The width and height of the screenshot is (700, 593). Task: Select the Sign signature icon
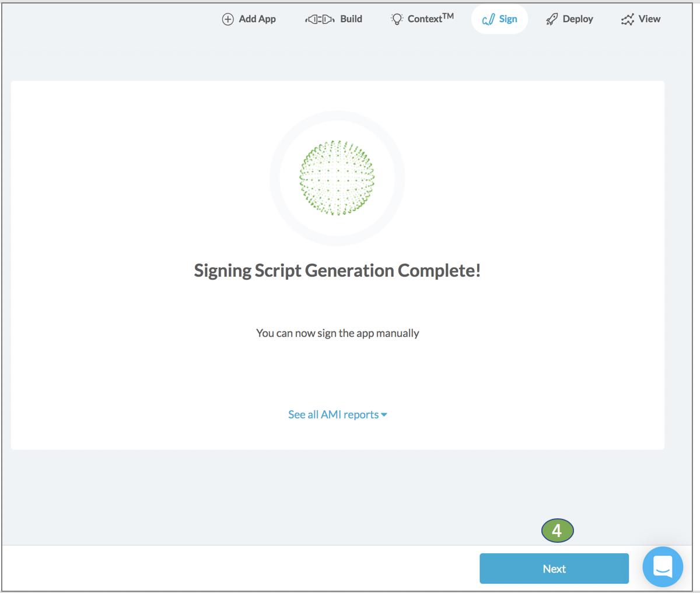[x=488, y=19]
